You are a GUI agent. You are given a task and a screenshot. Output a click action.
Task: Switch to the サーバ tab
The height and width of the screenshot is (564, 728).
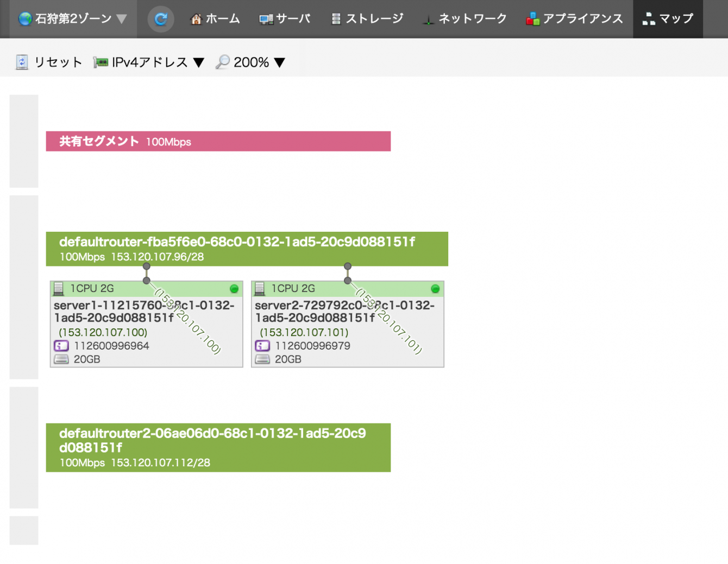click(285, 19)
